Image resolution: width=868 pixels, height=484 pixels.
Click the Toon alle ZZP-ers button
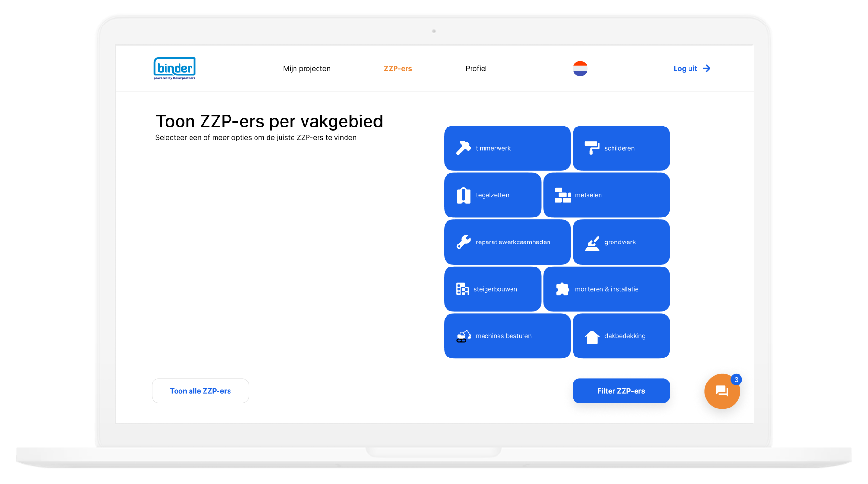(x=200, y=391)
